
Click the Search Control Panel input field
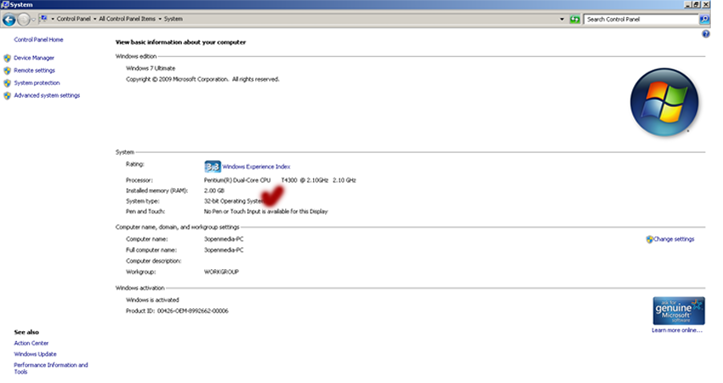point(641,19)
